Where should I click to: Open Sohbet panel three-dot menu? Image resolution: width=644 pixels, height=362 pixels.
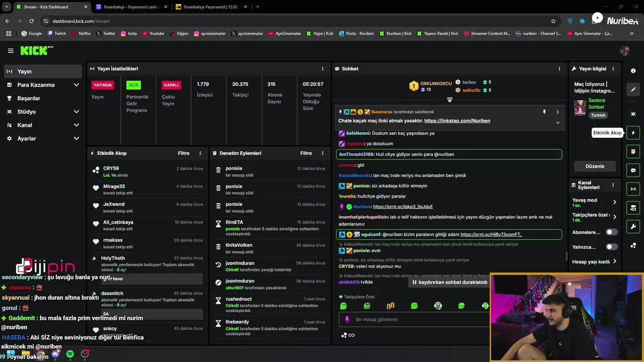click(x=559, y=68)
